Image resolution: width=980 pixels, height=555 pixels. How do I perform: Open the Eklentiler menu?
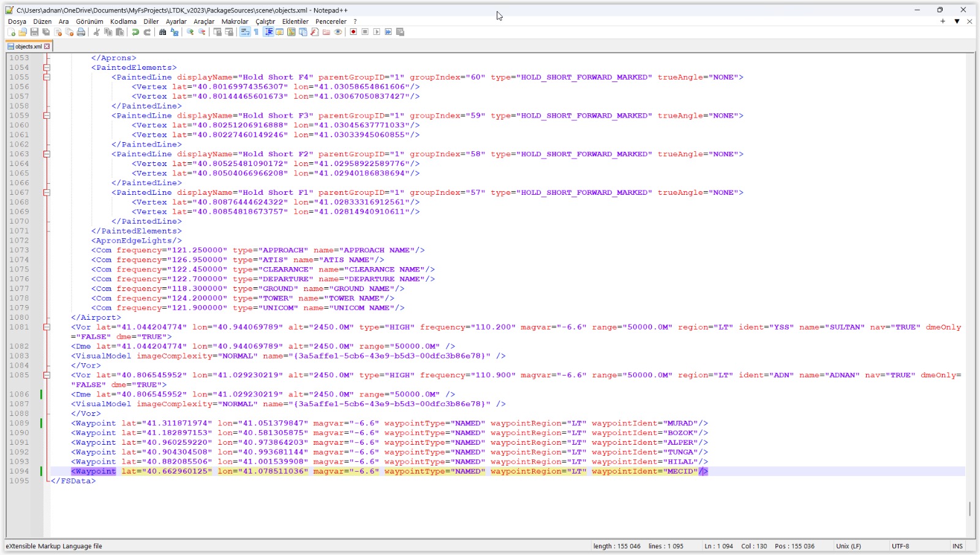295,21
